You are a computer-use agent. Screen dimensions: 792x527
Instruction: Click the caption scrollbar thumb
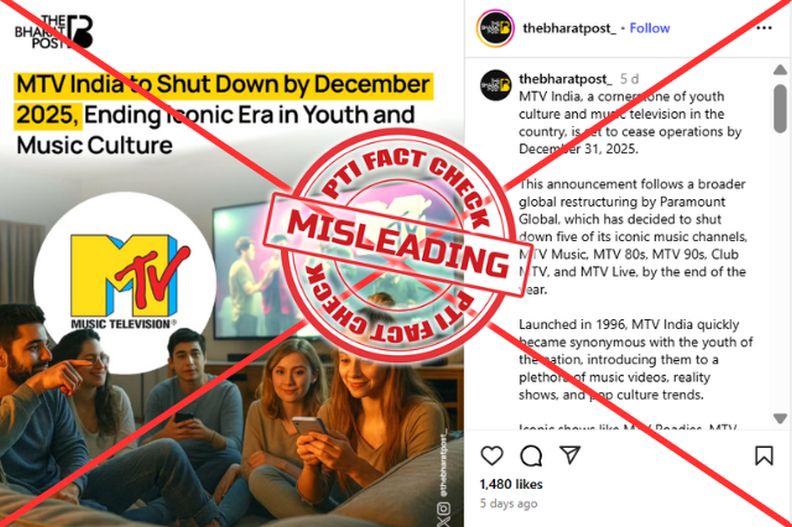[x=780, y=109]
